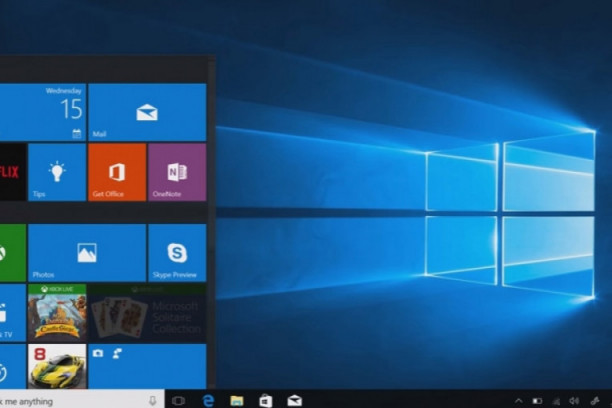Launch Microsoft Edge from the taskbar
Screen dimensions: 612x408
pyautogui.click(x=209, y=400)
